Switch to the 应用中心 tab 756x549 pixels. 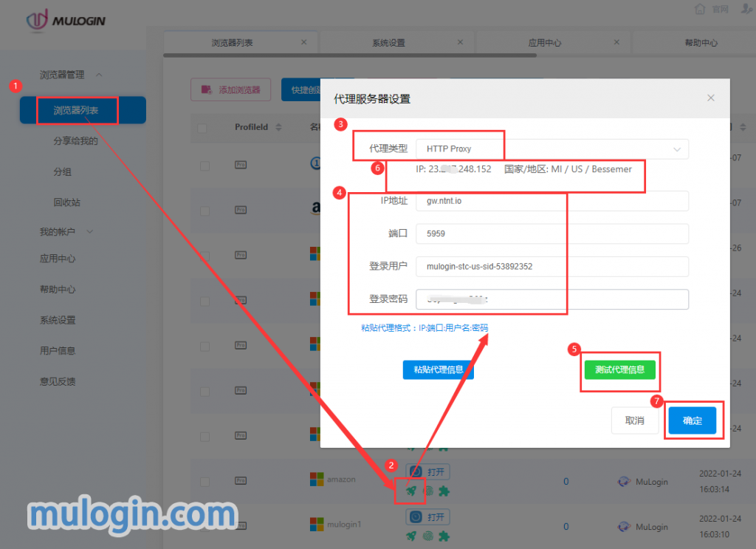[x=545, y=43]
